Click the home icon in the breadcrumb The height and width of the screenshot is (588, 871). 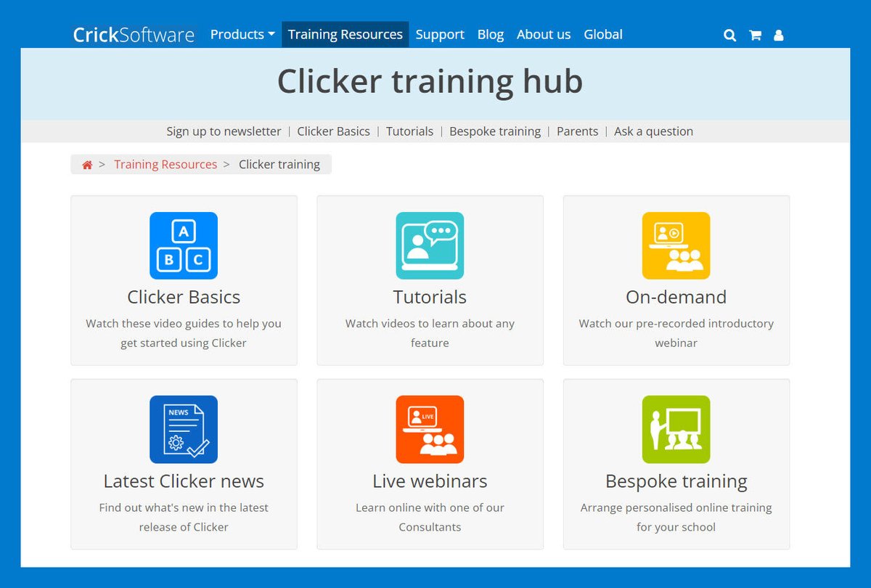coord(86,164)
